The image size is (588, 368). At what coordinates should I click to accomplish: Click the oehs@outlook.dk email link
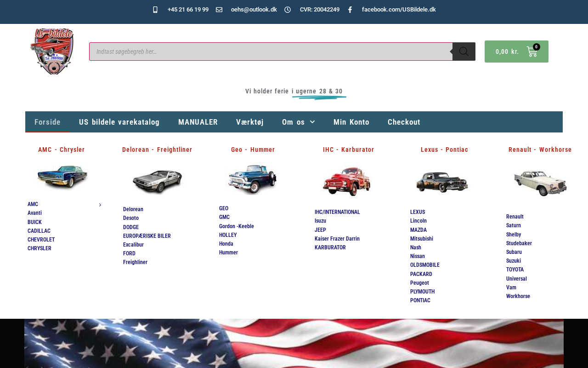pyautogui.click(x=254, y=10)
